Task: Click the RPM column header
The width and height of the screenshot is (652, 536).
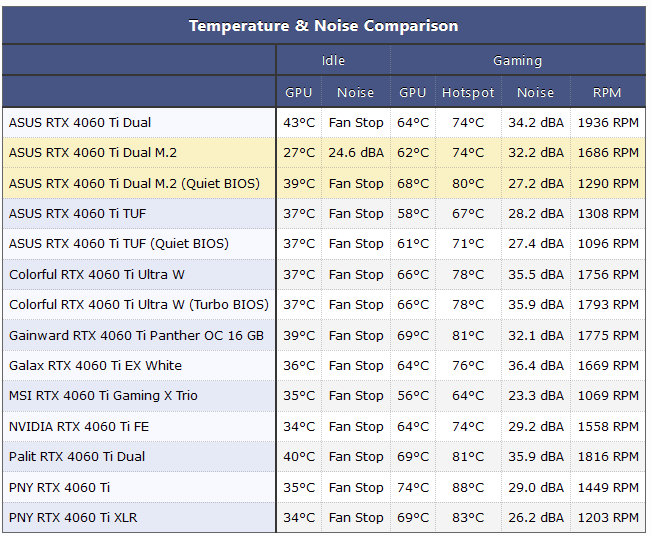Action: click(607, 92)
